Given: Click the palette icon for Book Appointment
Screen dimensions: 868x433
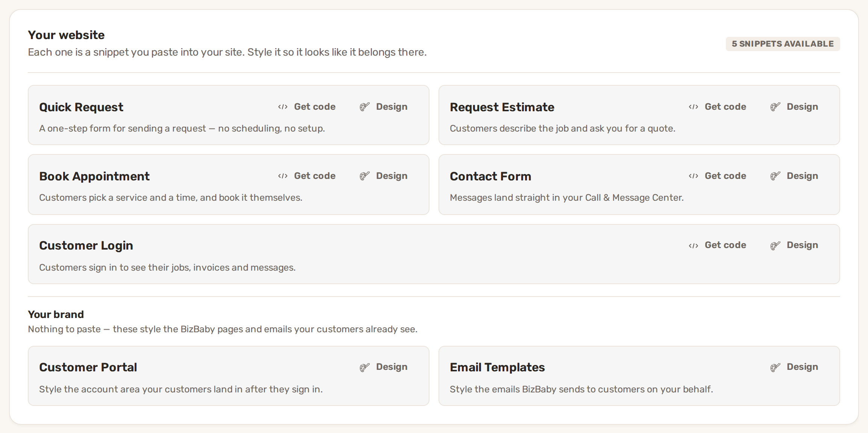Looking at the screenshot, I should [x=364, y=176].
